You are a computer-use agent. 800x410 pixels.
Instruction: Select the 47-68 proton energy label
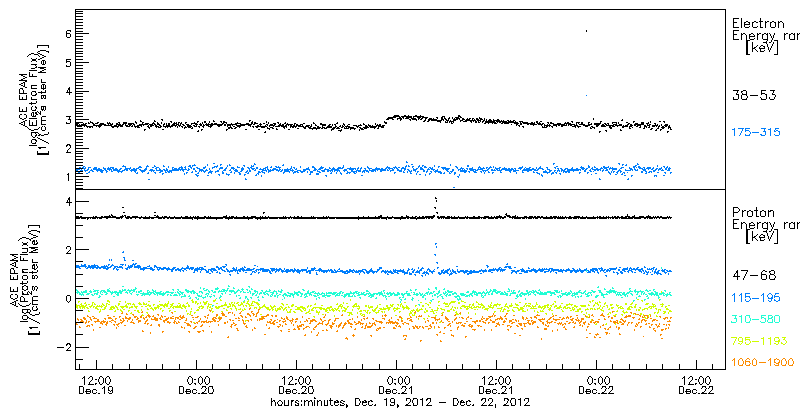tap(754, 276)
